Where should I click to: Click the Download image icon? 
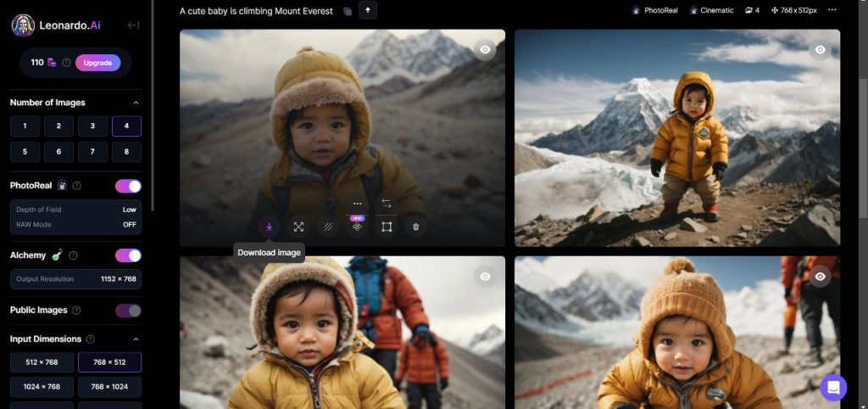click(269, 227)
